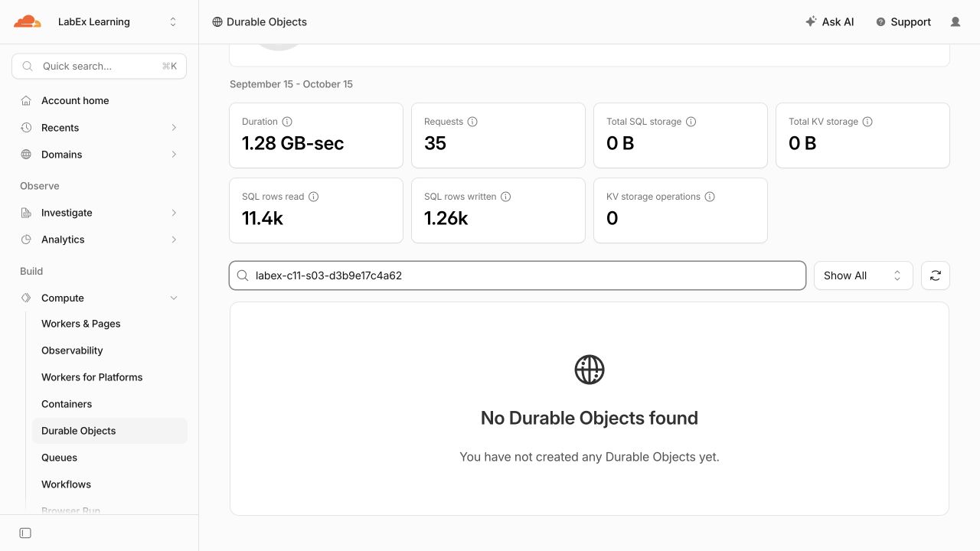980x551 pixels.
Task: Show info for Total KV storage
Action: point(867,122)
